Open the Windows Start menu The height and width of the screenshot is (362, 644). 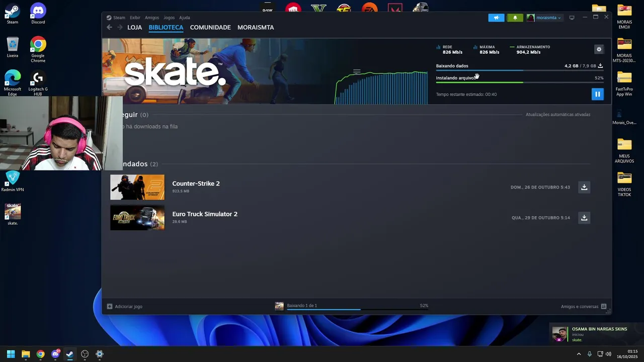tap(11, 354)
